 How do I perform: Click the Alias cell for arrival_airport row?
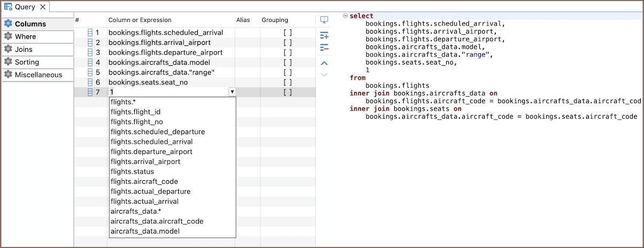pyautogui.click(x=247, y=42)
